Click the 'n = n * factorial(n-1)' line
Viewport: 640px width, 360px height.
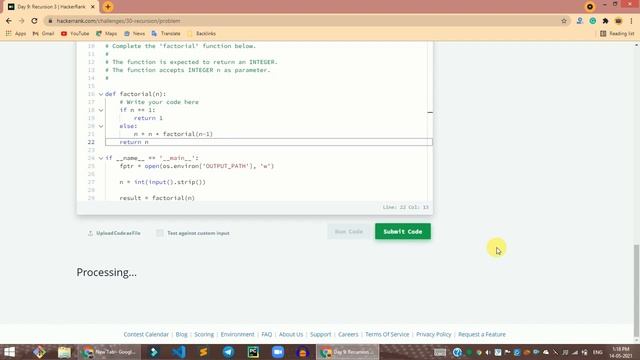173,134
